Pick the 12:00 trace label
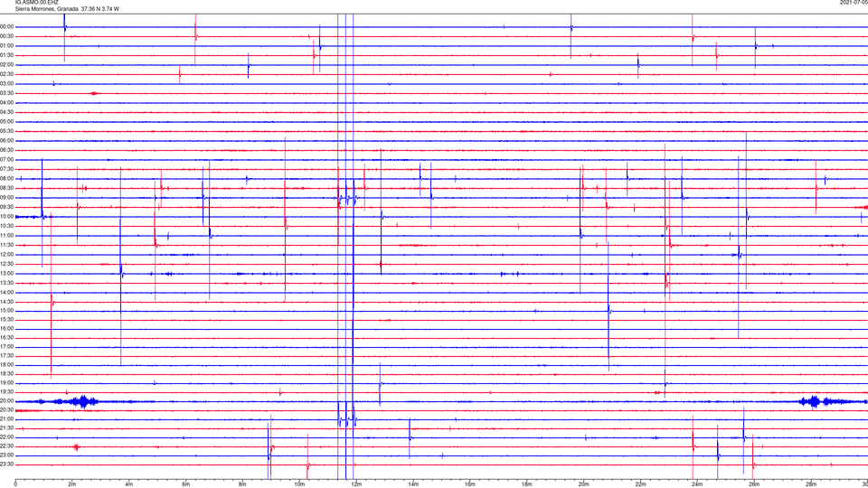 coord(7,255)
